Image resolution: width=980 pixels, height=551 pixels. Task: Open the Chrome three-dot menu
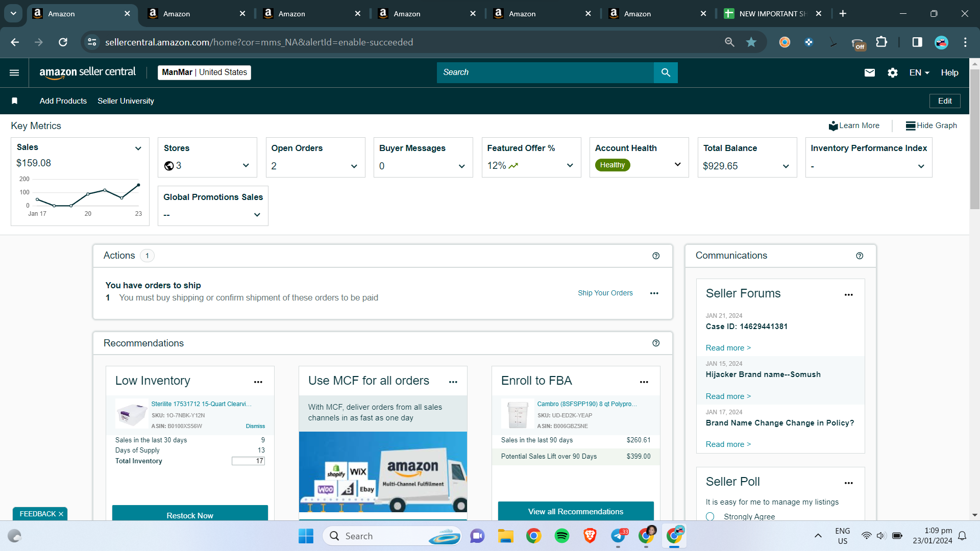(965, 42)
